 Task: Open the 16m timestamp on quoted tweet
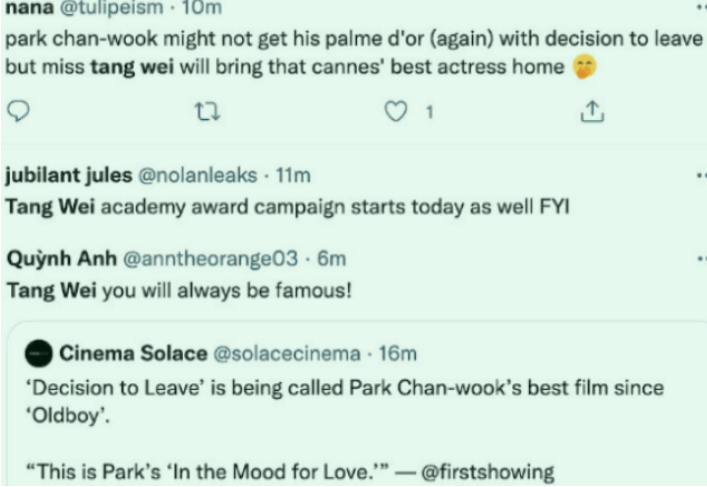coord(398,354)
